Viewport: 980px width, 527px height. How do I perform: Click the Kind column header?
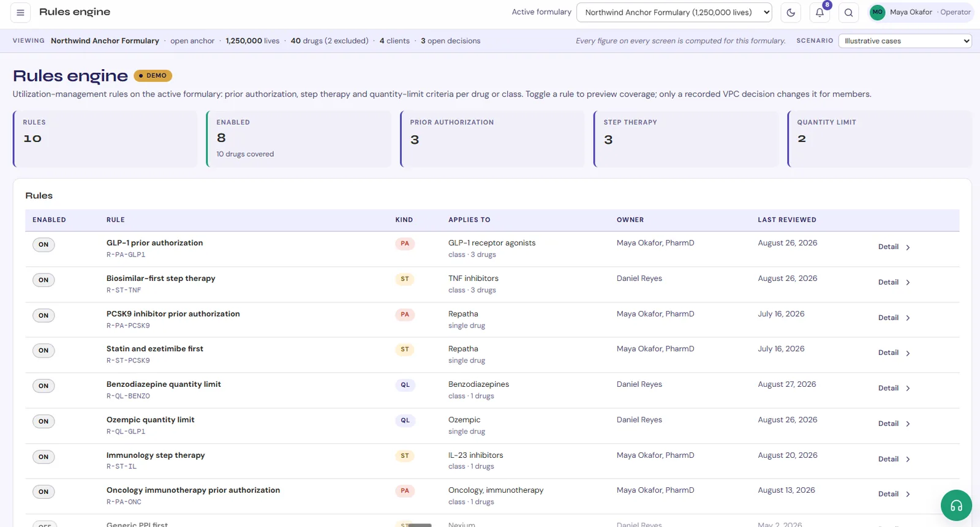[x=404, y=220]
